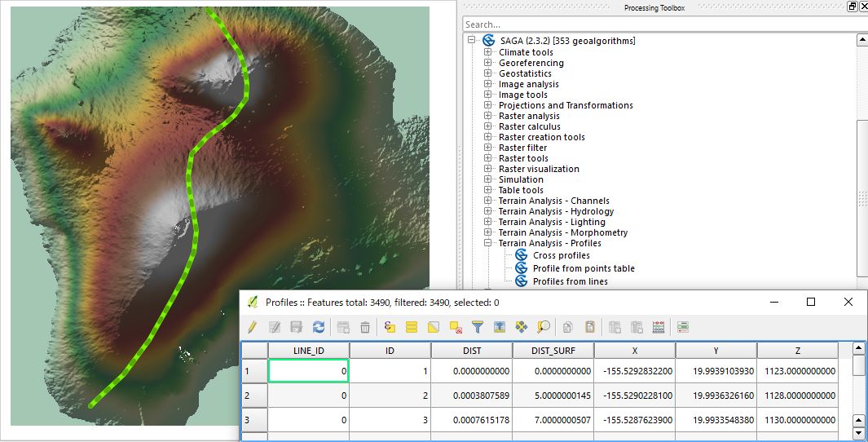868x442 pixels.
Task: Sort by the X column header
Action: point(634,351)
